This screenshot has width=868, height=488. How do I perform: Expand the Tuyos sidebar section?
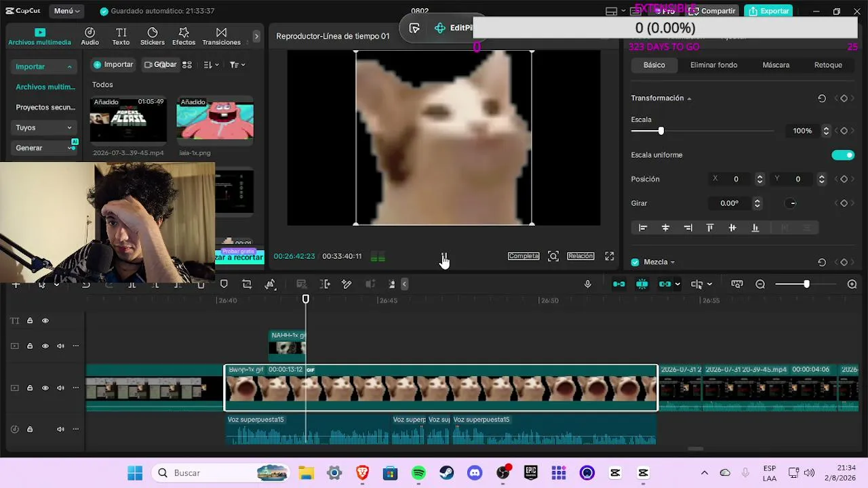[x=69, y=127]
